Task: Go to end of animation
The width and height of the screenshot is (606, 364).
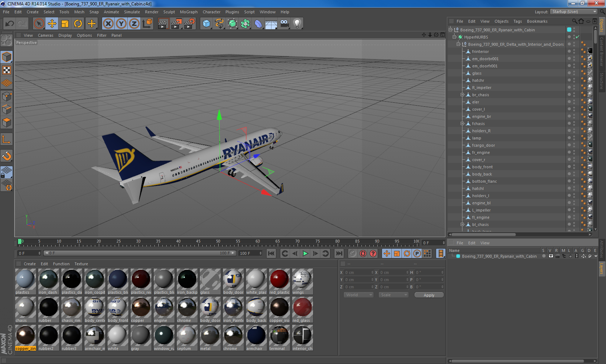Action: pos(339,253)
